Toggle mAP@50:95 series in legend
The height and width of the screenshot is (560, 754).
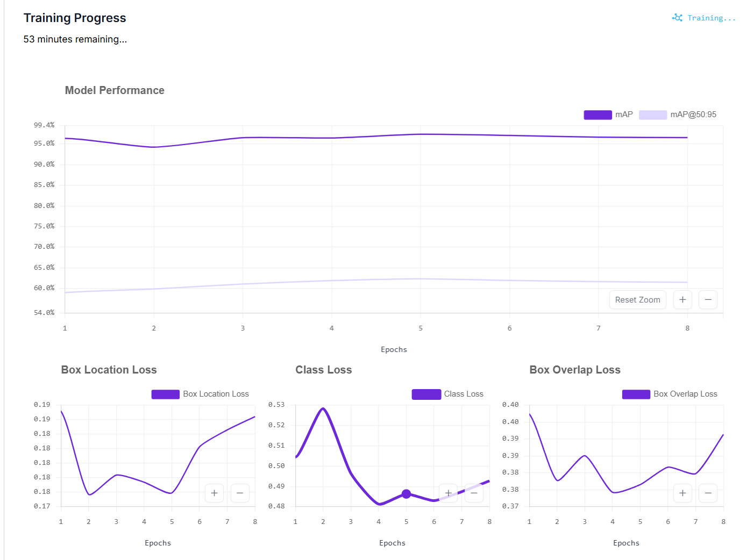click(x=678, y=114)
